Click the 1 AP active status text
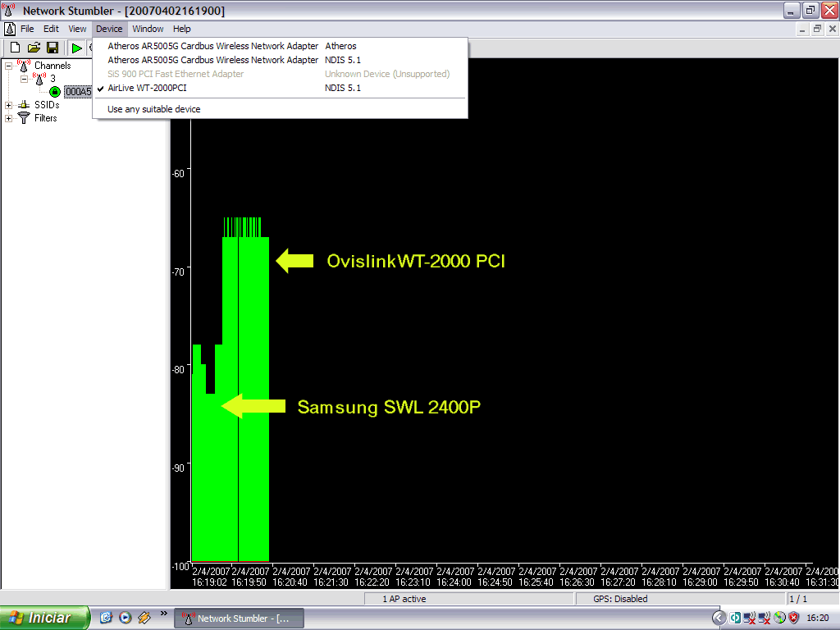Image resolution: width=840 pixels, height=630 pixels. coord(404,599)
